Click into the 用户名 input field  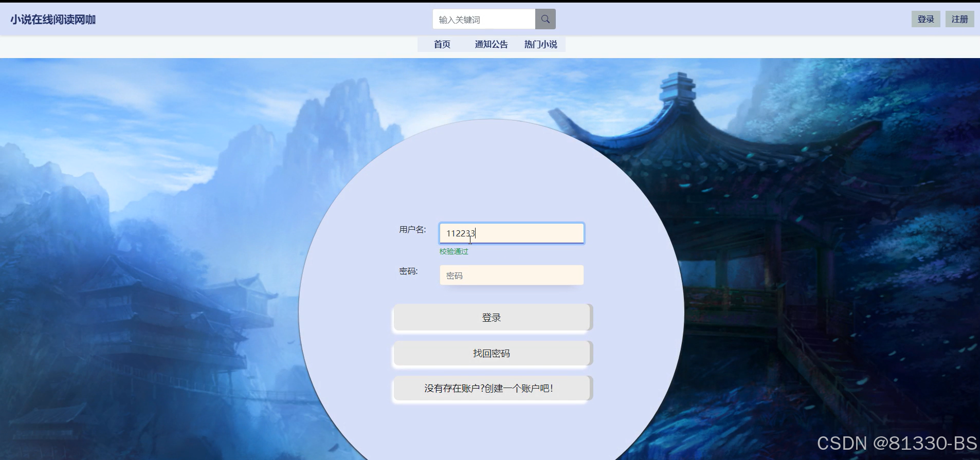click(x=512, y=233)
